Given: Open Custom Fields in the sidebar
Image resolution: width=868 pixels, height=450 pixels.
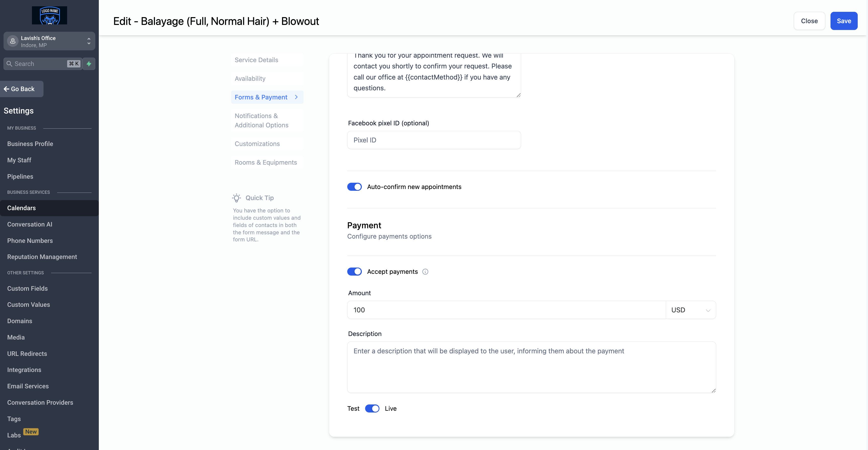Looking at the screenshot, I should pos(28,288).
